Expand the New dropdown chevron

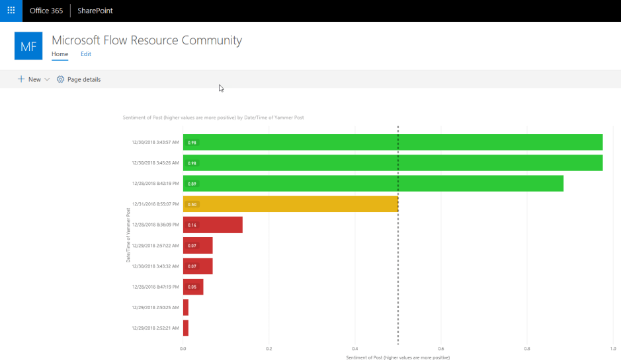[x=47, y=79]
